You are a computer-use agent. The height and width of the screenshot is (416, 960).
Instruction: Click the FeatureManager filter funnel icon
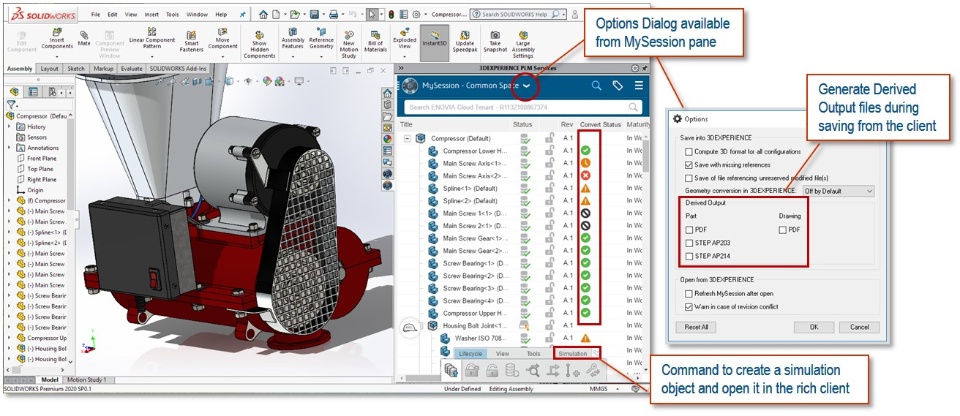(x=10, y=105)
